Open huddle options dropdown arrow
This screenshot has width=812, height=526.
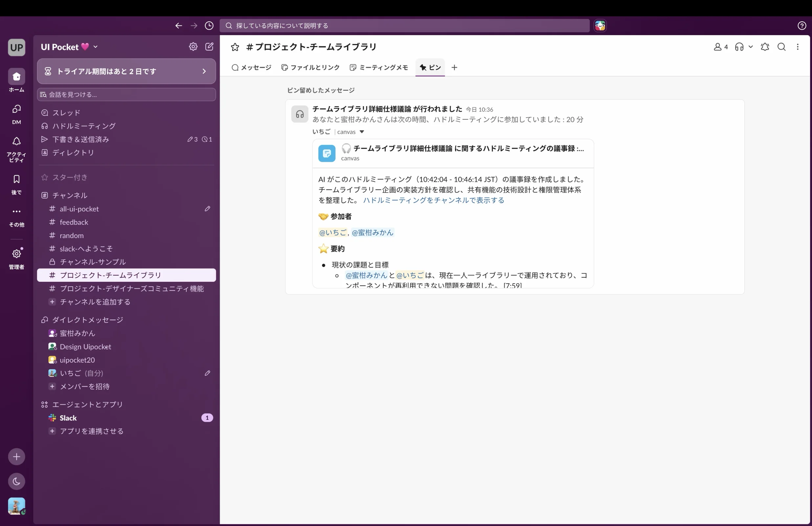pyautogui.click(x=751, y=47)
